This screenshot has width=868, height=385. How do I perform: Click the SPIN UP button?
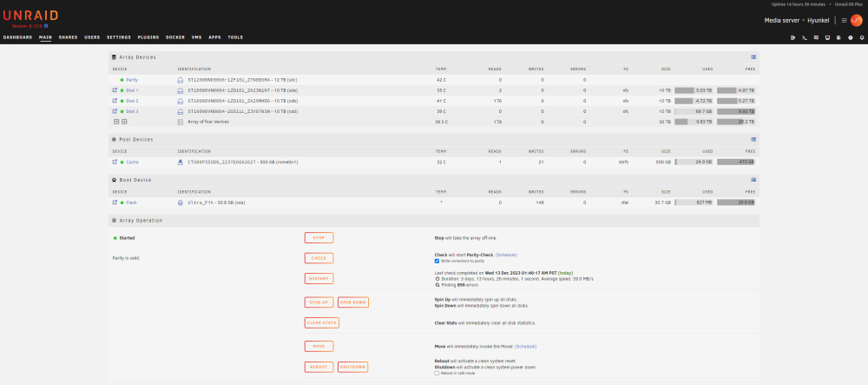(x=319, y=302)
